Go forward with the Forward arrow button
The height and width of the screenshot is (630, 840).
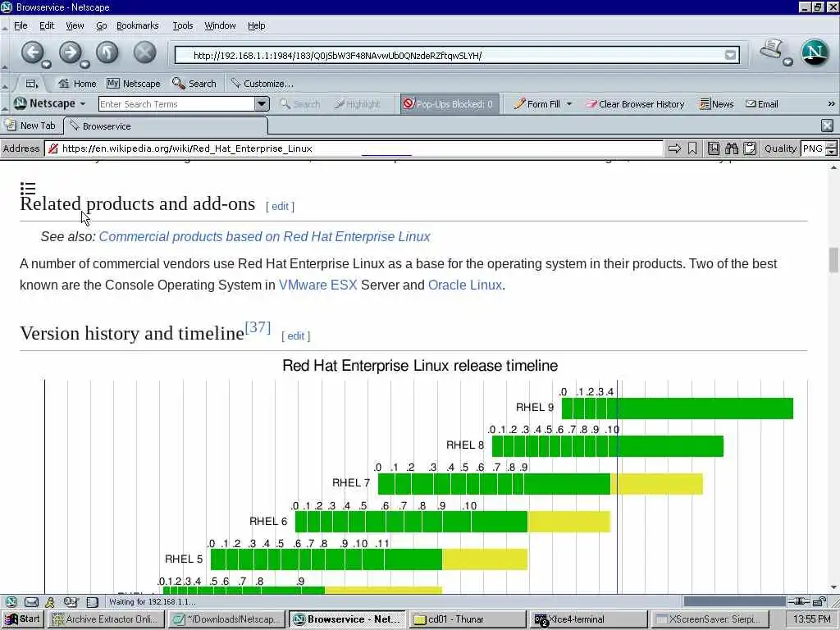[x=70, y=52]
